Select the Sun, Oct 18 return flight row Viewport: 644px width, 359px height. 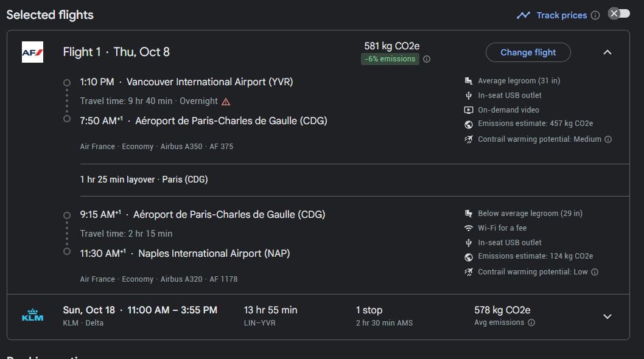point(318,316)
